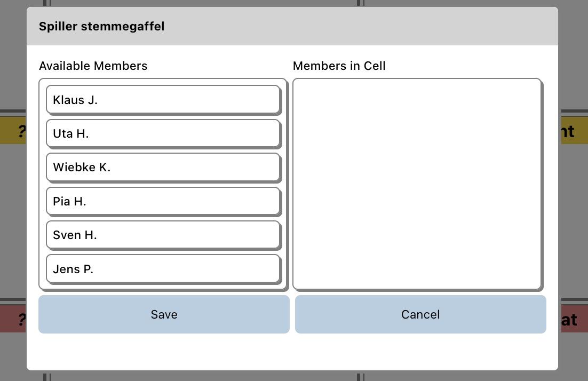The image size is (588, 381).
Task: Click the Pia H. member entry
Action: [x=163, y=201]
